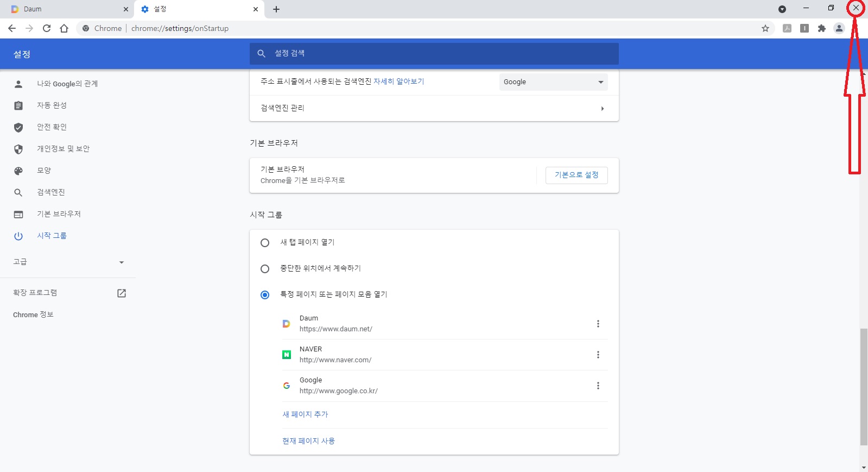Click the PDF extension icon in toolbar
Viewport: 868px width, 472px height.
pos(787,28)
